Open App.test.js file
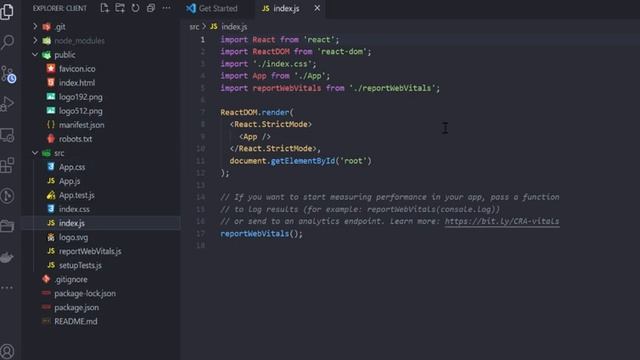The height and width of the screenshot is (360, 640). click(x=76, y=195)
